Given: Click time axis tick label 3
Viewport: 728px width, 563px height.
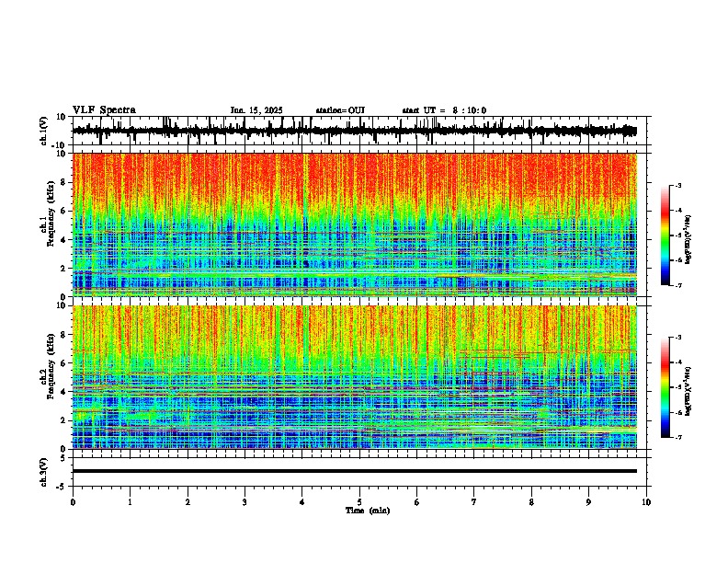Looking at the screenshot, I should [x=245, y=502].
